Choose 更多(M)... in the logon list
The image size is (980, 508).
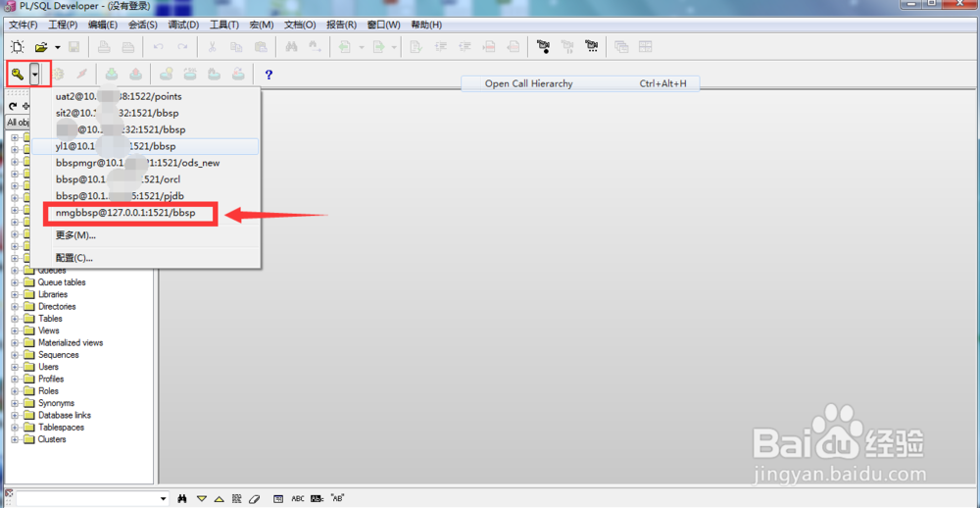click(146, 235)
